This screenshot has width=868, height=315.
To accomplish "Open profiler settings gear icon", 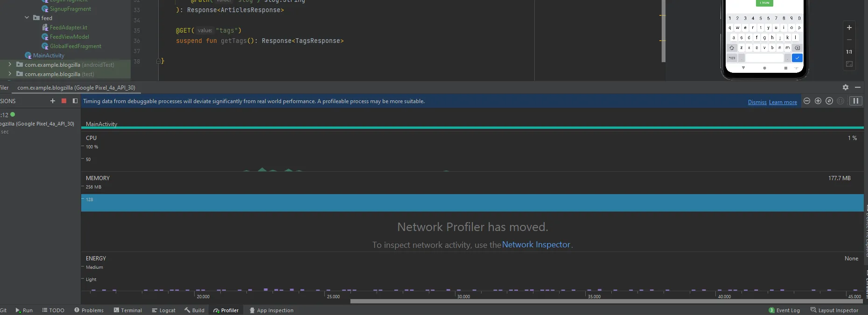I will coord(846,87).
